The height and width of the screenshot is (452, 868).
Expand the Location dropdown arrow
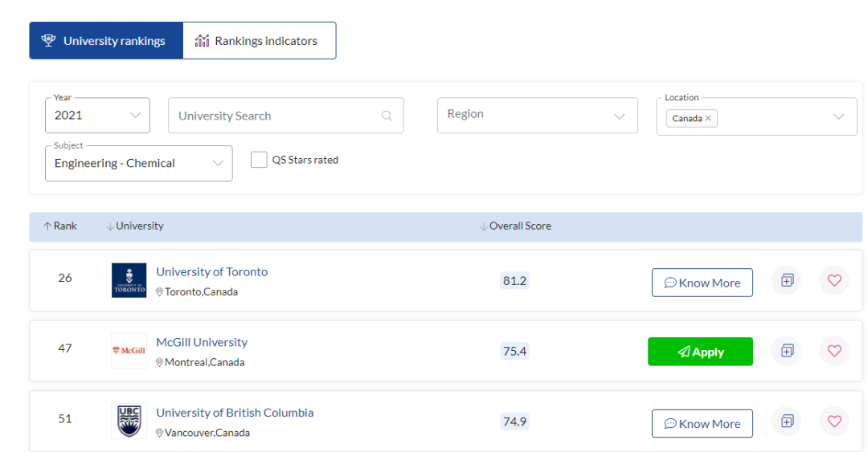(x=838, y=116)
